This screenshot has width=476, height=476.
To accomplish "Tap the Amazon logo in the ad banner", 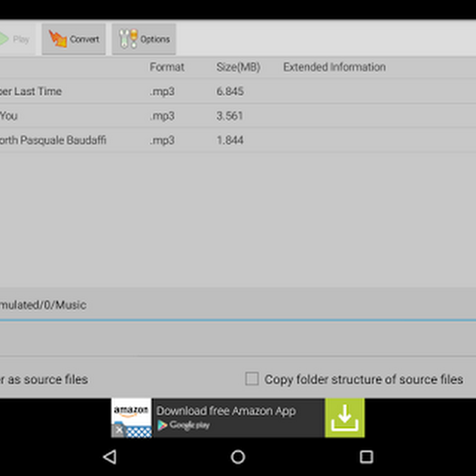I will [x=131, y=411].
